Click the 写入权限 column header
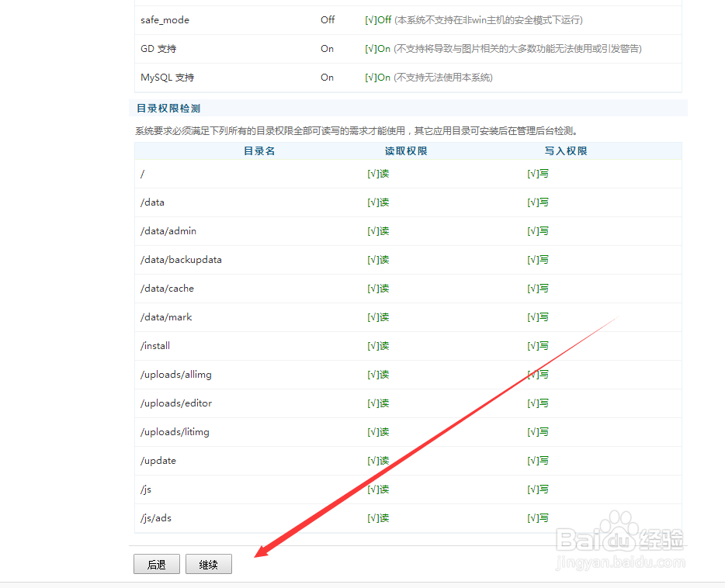The height and width of the screenshot is (588, 725). (566, 151)
